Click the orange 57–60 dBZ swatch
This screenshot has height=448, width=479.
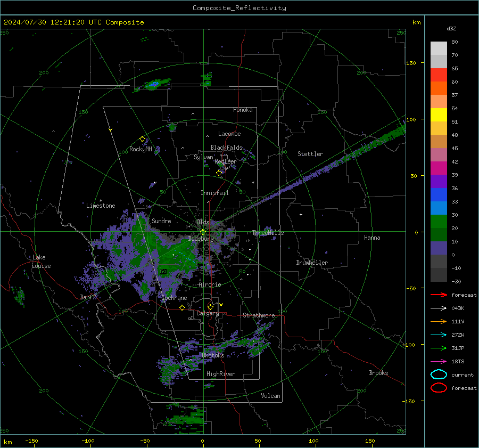pos(439,88)
